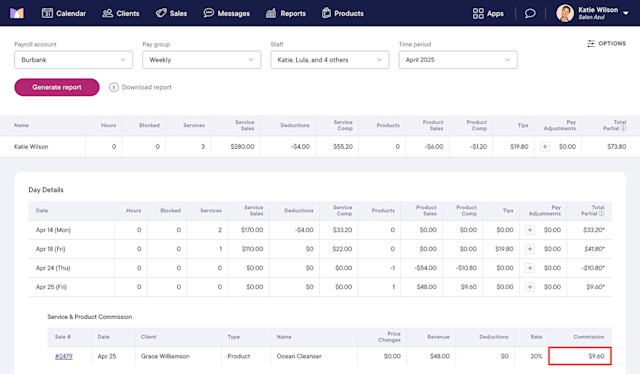Open the Payroll account Burbank dropdown

coord(73,60)
